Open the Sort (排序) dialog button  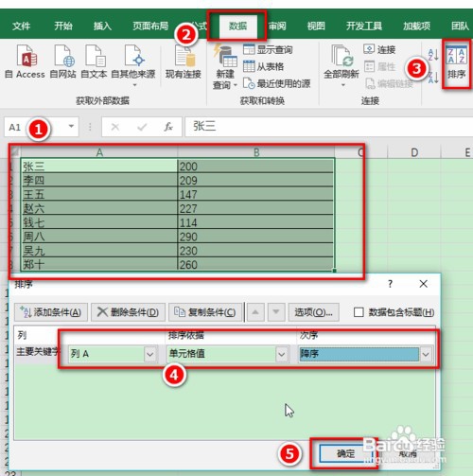tap(457, 63)
